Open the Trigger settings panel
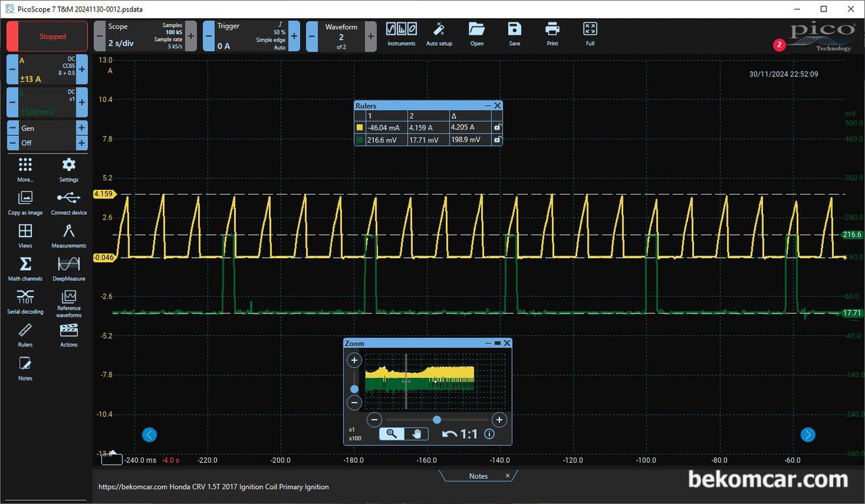The image size is (865, 504). (x=251, y=36)
